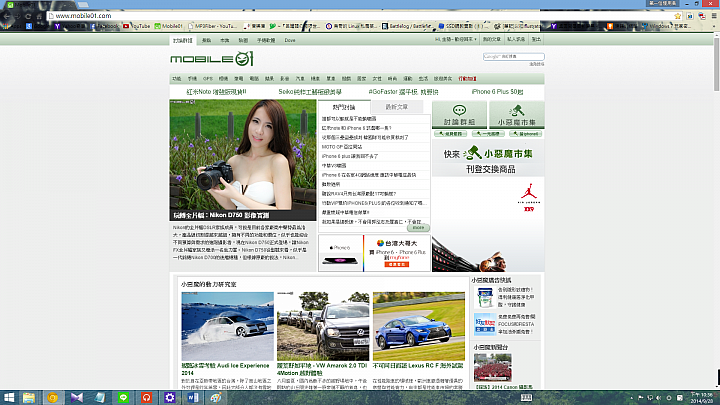The width and height of the screenshot is (720, 405).
Task: Open the red headphones taskbar icon
Action: point(146,398)
